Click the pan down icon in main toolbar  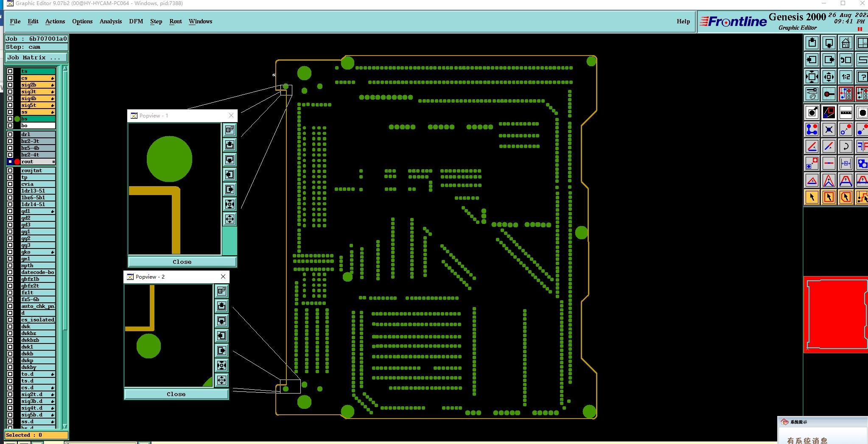pyautogui.click(x=829, y=43)
